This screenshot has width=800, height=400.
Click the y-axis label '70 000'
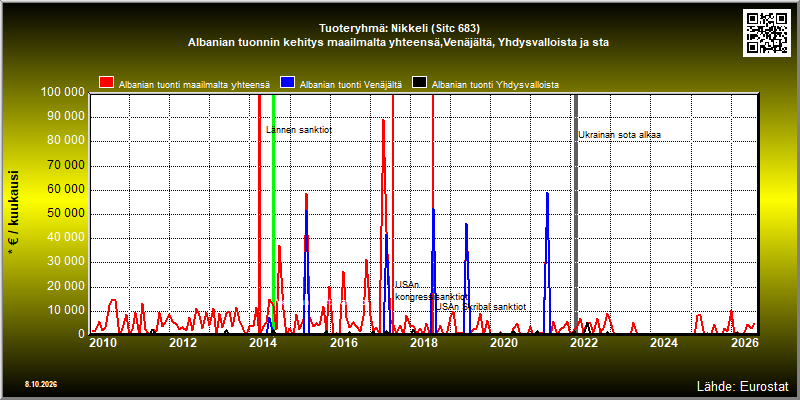[65, 166]
